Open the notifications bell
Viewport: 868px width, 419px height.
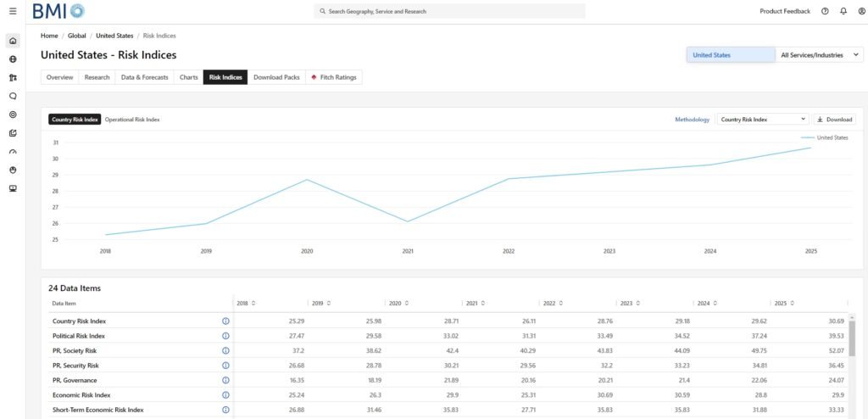pos(843,11)
